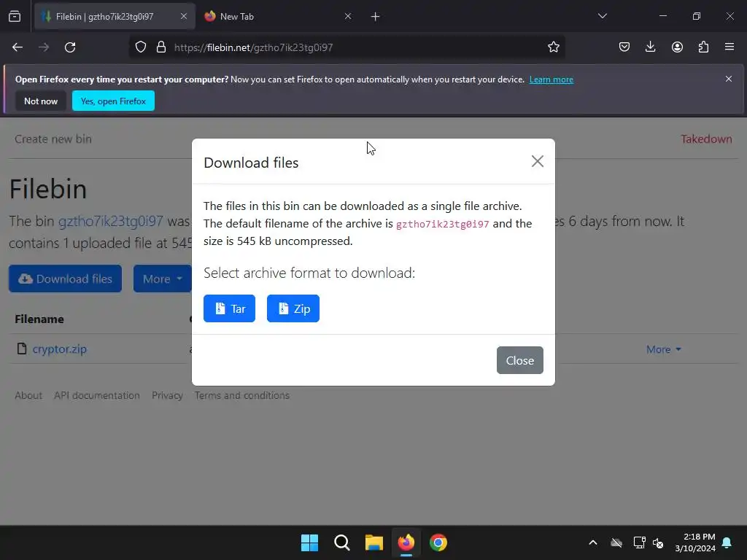Expand the blue More dropdown button
The image size is (747, 560).
click(x=163, y=279)
